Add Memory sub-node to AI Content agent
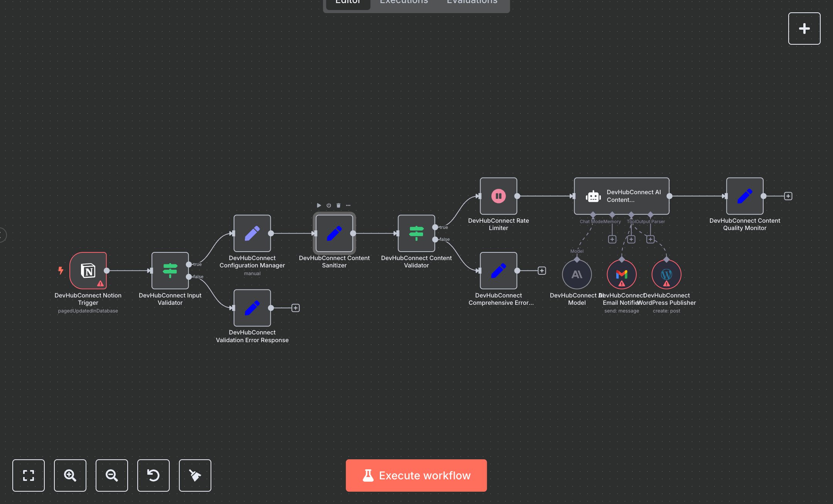Image resolution: width=833 pixels, height=504 pixels. 612,239
